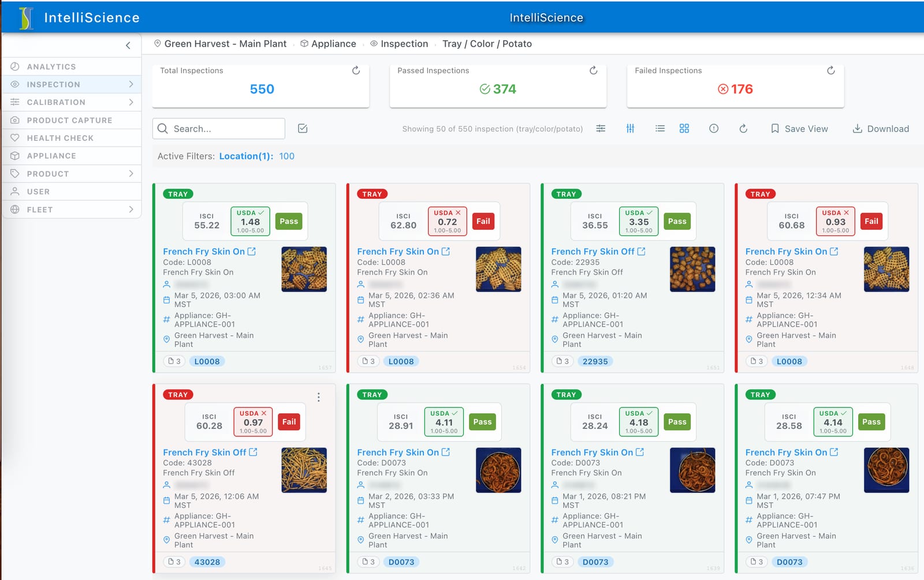Click the Inspection breadcrumb

click(399, 44)
